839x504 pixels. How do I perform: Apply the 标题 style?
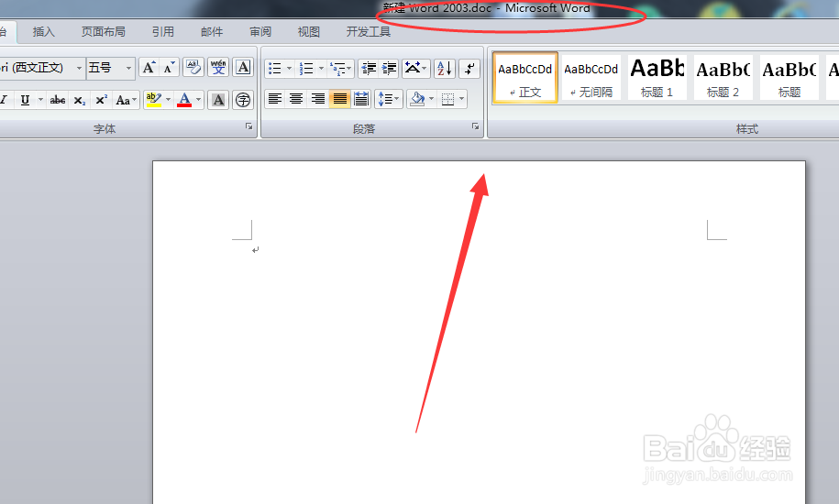pyautogui.click(x=789, y=78)
